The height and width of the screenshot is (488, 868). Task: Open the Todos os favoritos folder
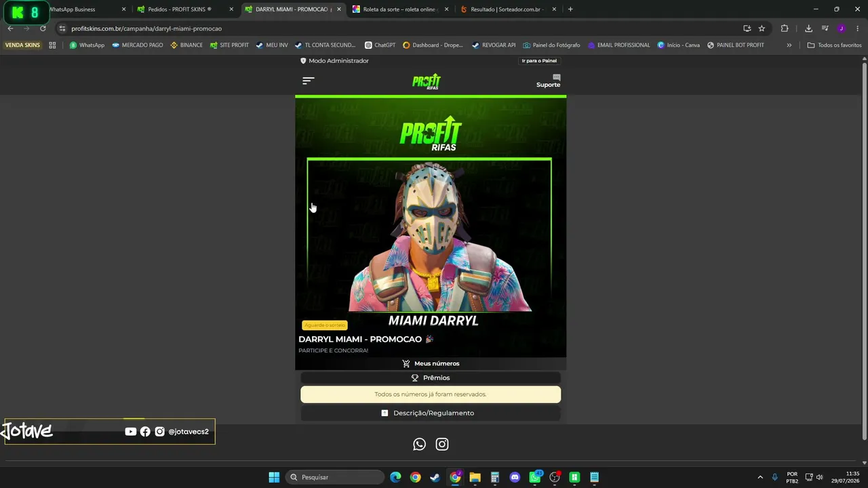(x=834, y=45)
